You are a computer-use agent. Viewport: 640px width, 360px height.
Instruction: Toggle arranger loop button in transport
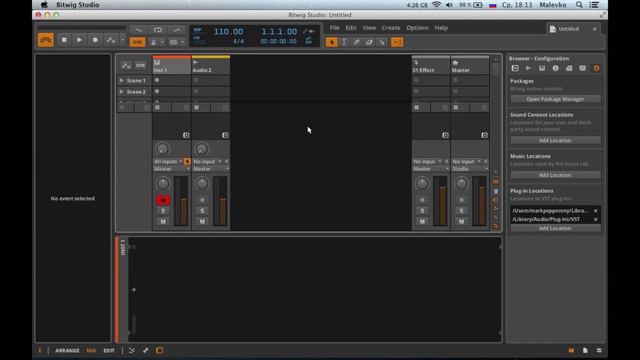(x=158, y=30)
